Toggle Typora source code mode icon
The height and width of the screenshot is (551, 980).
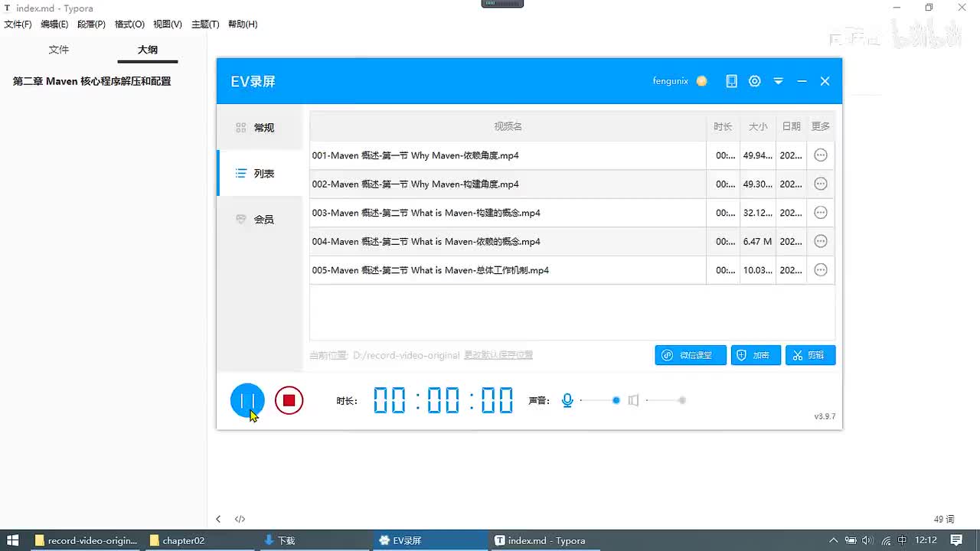(x=240, y=519)
